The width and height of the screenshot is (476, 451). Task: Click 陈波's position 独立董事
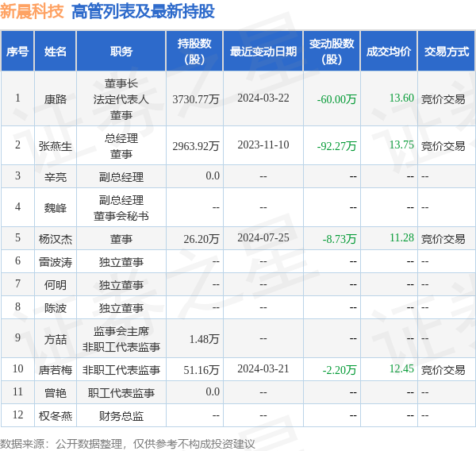click(x=121, y=308)
